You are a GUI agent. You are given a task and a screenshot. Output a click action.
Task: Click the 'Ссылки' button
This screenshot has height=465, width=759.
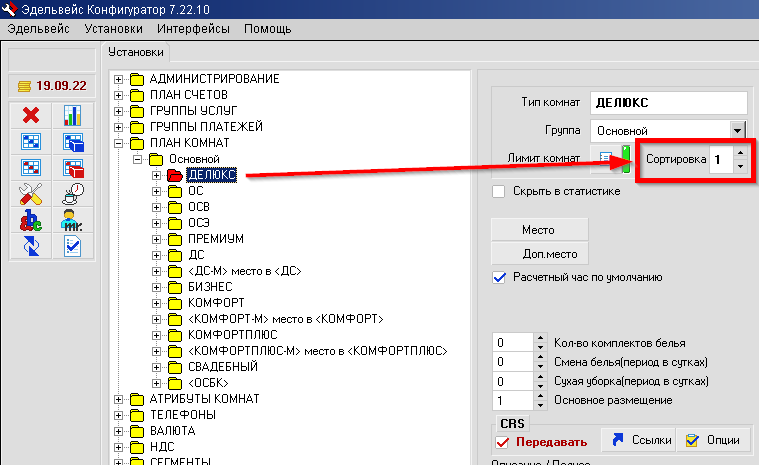pos(638,440)
